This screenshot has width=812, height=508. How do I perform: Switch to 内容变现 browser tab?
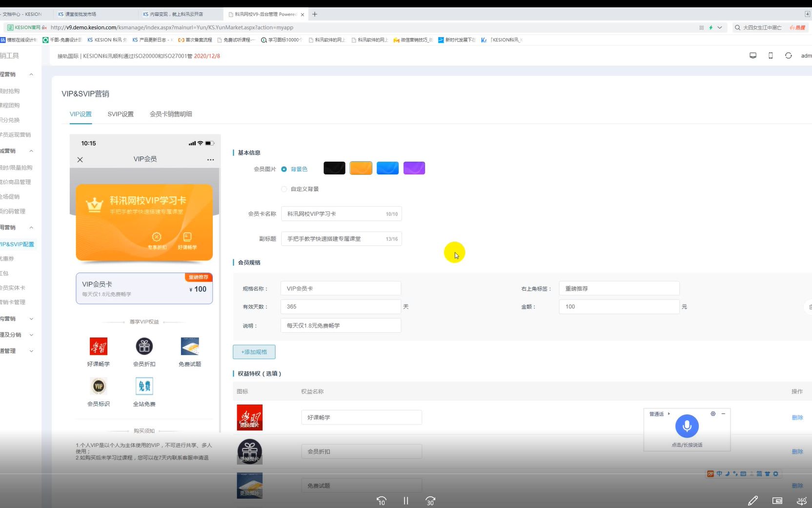click(x=181, y=14)
